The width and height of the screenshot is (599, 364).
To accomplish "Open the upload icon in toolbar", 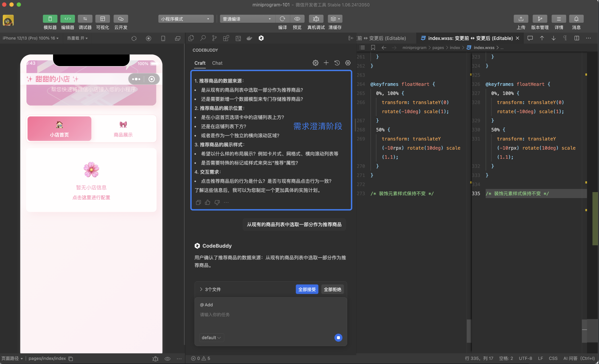I will click(521, 19).
